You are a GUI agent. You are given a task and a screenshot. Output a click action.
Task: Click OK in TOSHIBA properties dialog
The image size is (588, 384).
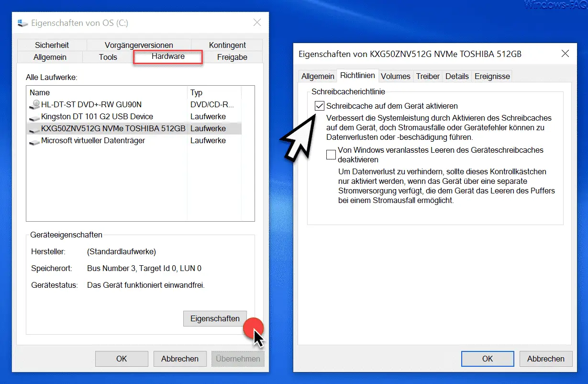(x=488, y=359)
